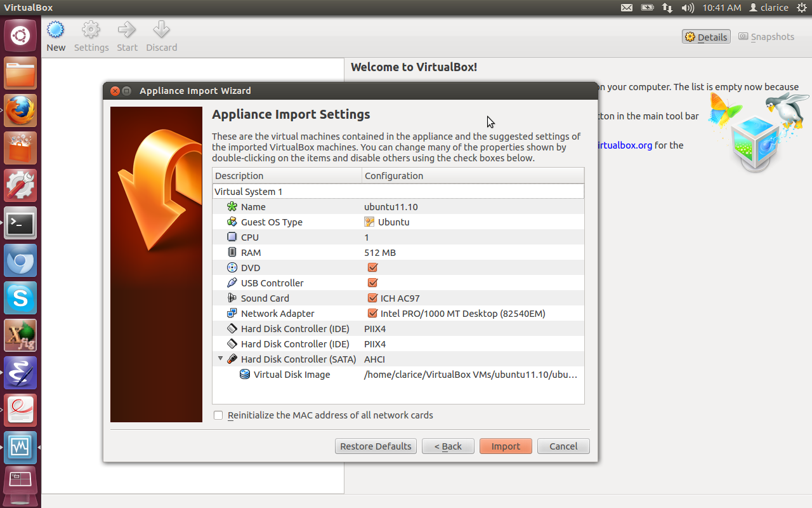Click the Import button

(x=506, y=446)
